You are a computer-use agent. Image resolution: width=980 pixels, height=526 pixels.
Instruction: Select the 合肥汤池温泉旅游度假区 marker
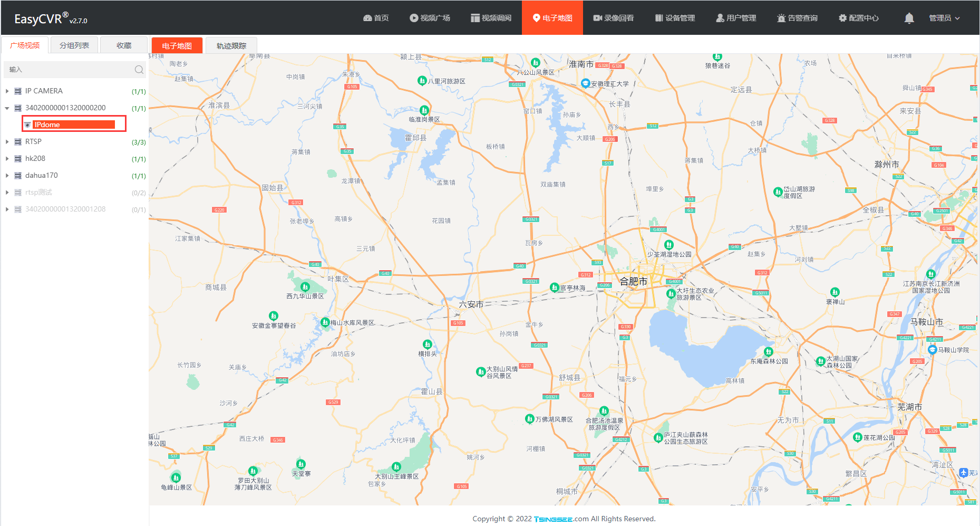tap(604, 410)
